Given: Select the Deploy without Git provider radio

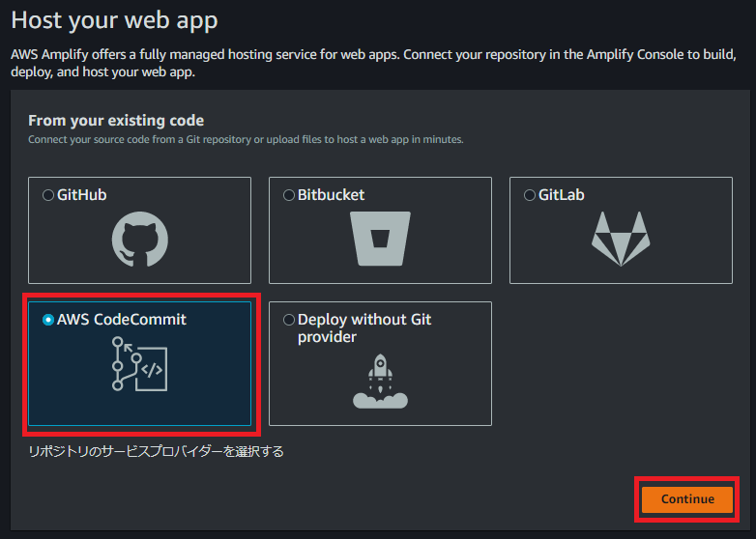Looking at the screenshot, I should point(289,320).
